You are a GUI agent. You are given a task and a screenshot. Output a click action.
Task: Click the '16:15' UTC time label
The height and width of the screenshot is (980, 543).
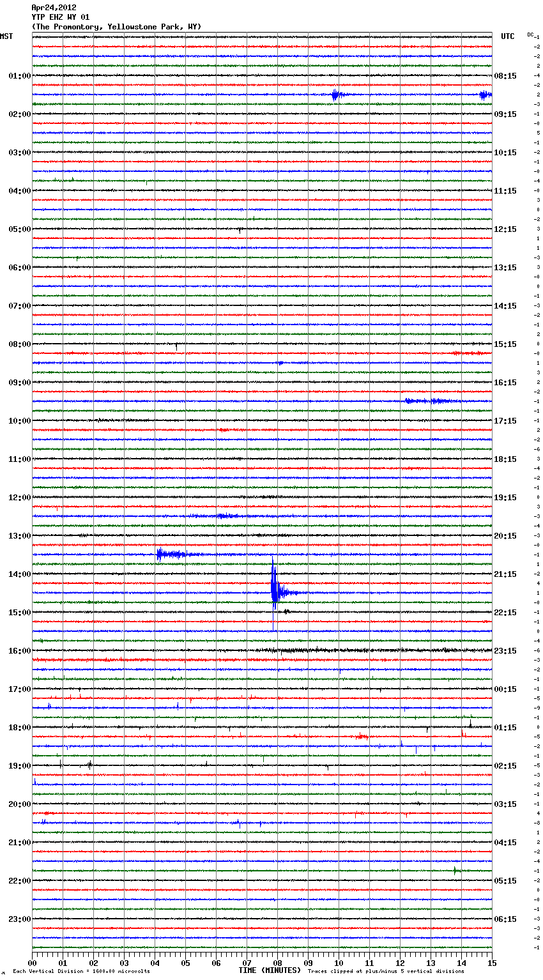(505, 383)
